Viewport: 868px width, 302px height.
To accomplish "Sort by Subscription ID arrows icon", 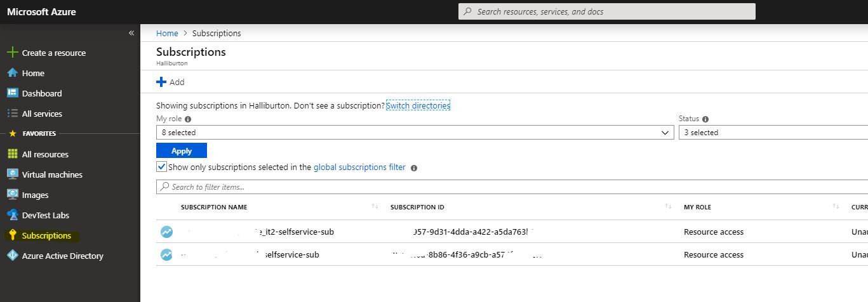I will click(668, 207).
